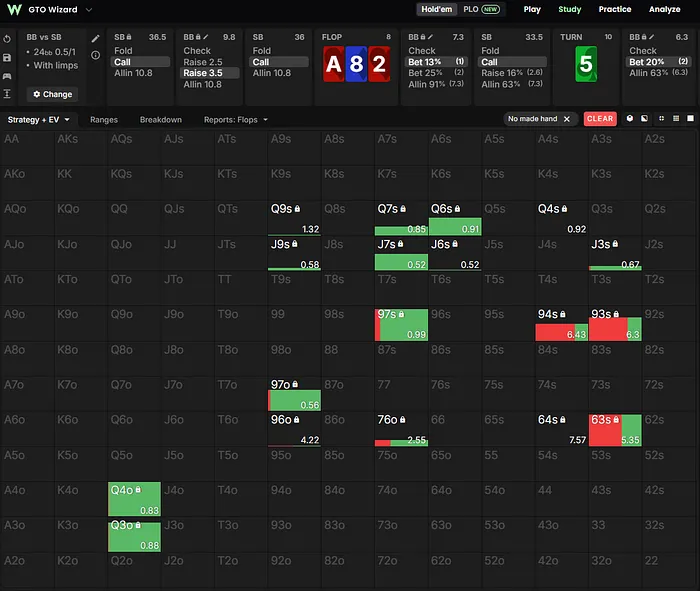Click the blue 8 flop card
The height and width of the screenshot is (591, 700).
coord(356,64)
